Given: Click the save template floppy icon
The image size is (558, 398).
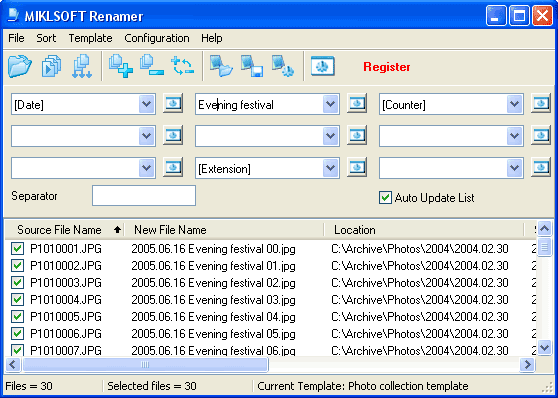Looking at the screenshot, I should [252, 66].
